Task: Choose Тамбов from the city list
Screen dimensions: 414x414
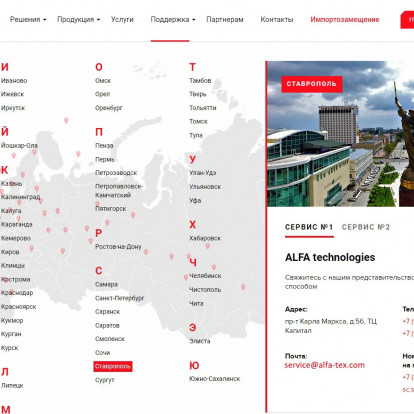Action: (x=200, y=81)
